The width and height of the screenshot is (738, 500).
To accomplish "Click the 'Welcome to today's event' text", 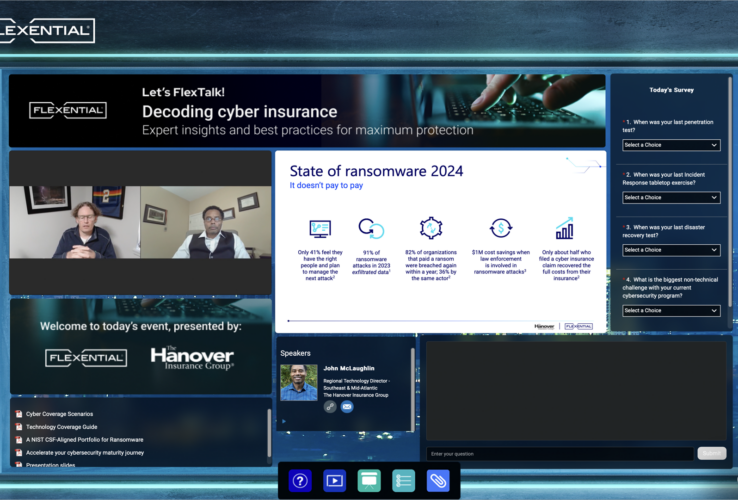I will pyautogui.click(x=140, y=326).
